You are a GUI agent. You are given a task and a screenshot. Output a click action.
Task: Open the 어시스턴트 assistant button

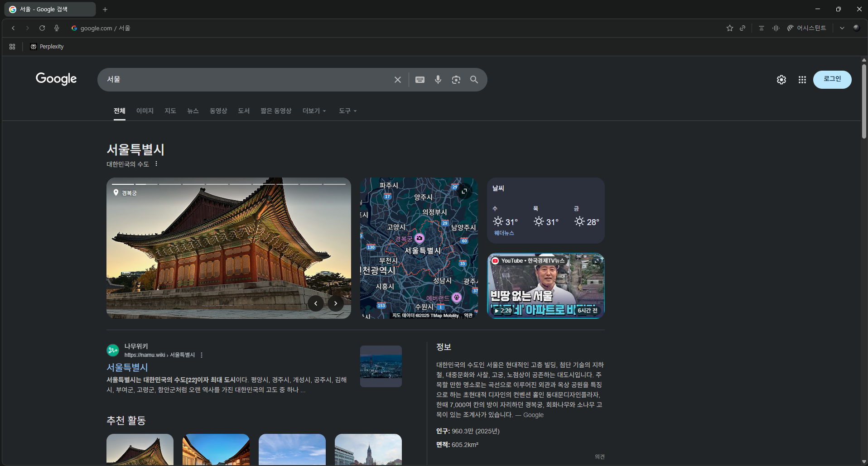click(x=807, y=28)
